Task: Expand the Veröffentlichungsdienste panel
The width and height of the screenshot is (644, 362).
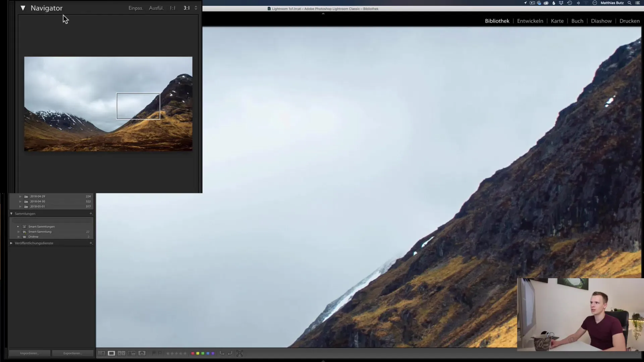Action: (x=11, y=243)
